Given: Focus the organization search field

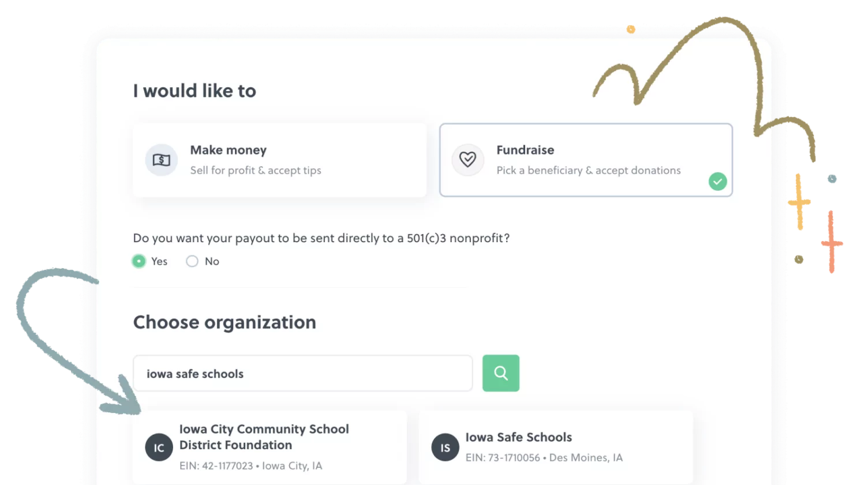Looking at the screenshot, I should tap(302, 374).
